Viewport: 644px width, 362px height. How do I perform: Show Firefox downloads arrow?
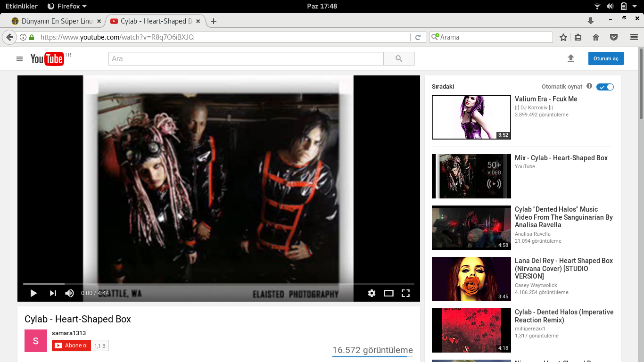pos(590,21)
